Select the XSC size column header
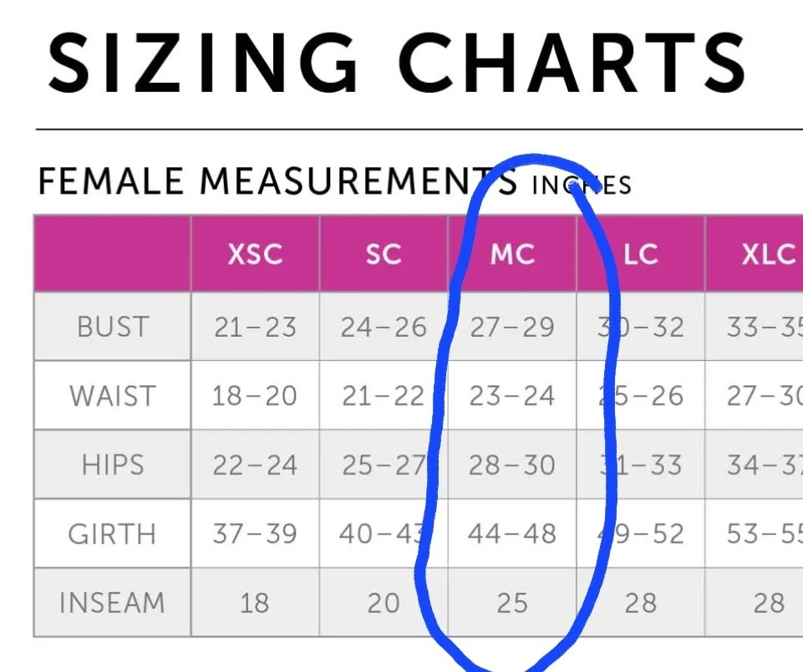The width and height of the screenshot is (803, 672). (255, 254)
